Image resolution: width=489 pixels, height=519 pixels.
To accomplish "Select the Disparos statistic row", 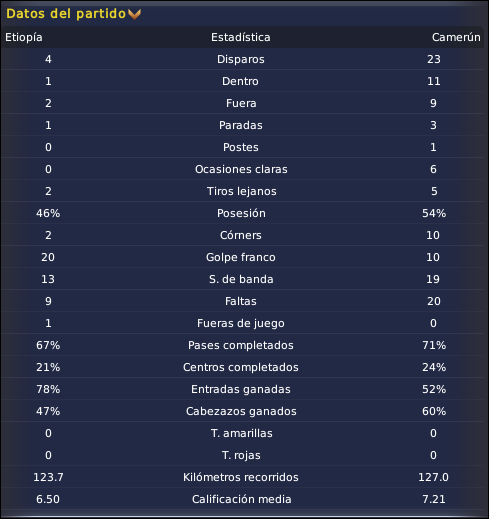I will [x=242, y=59].
